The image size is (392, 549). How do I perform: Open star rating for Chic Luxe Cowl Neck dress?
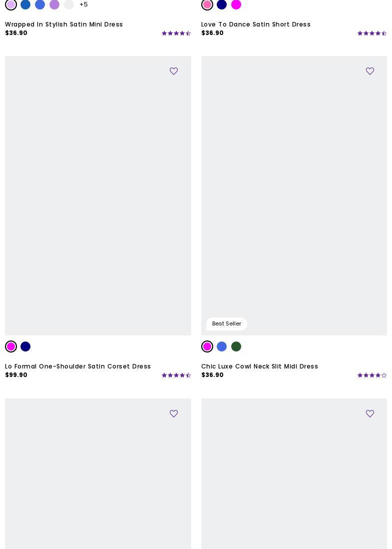click(x=372, y=375)
